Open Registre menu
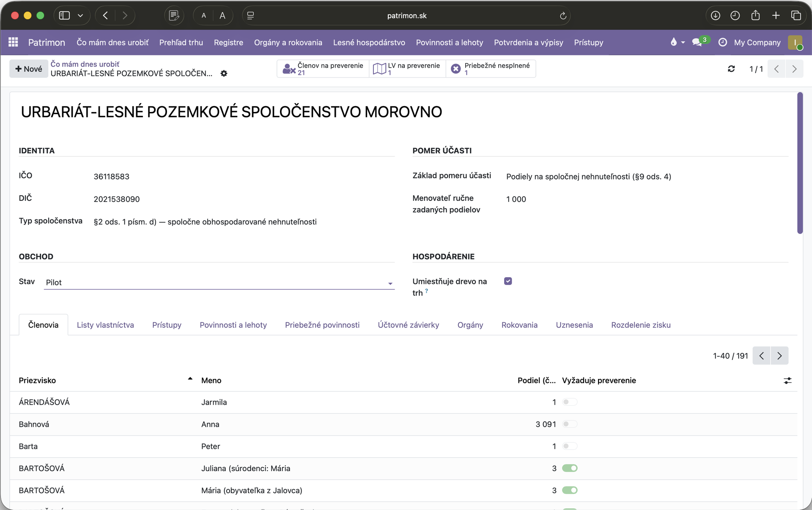Viewport: 812px width, 510px height. (228, 42)
